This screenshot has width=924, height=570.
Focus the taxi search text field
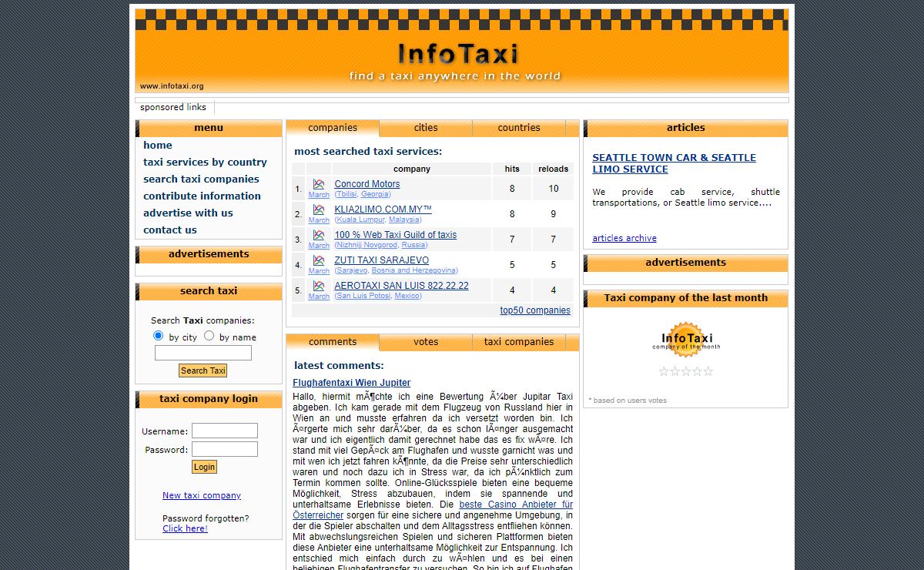point(203,353)
